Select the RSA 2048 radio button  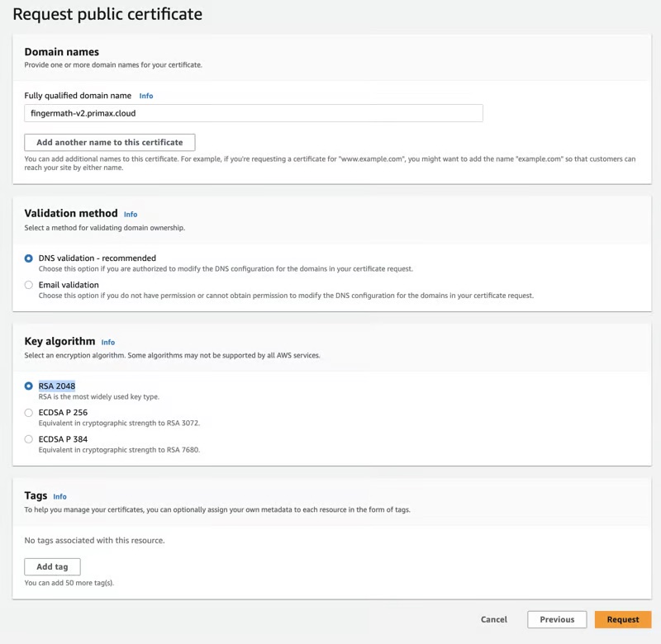[28, 385]
